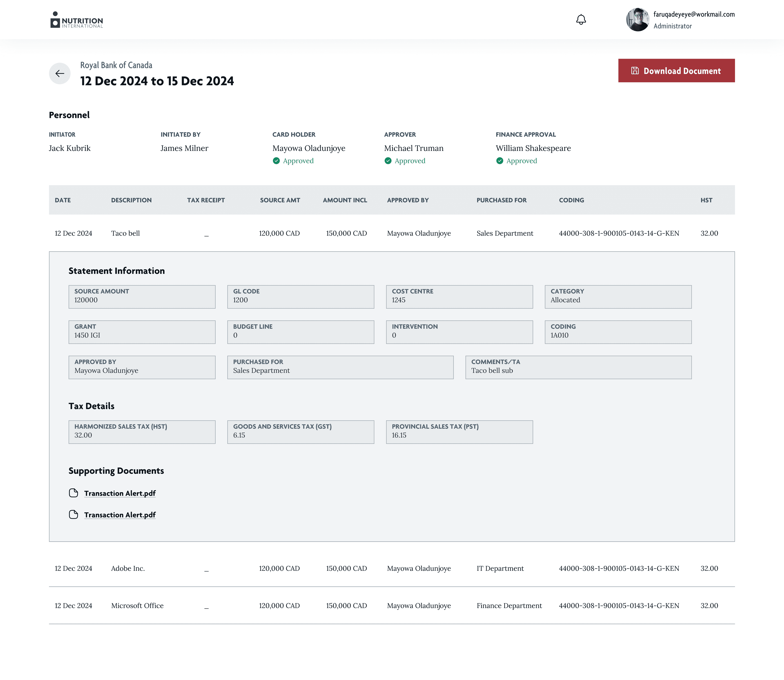Click file icon of second Transaction Alert.pdf
Viewport: 784px width, 680px height.
74,515
